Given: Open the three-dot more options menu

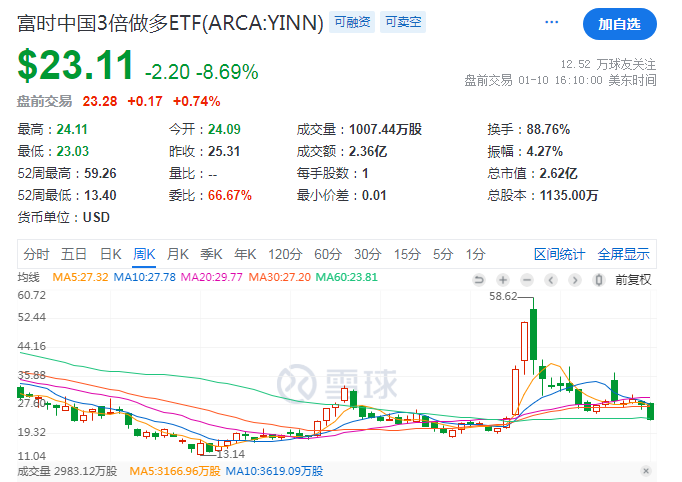Looking at the screenshot, I should click(x=552, y=22).
